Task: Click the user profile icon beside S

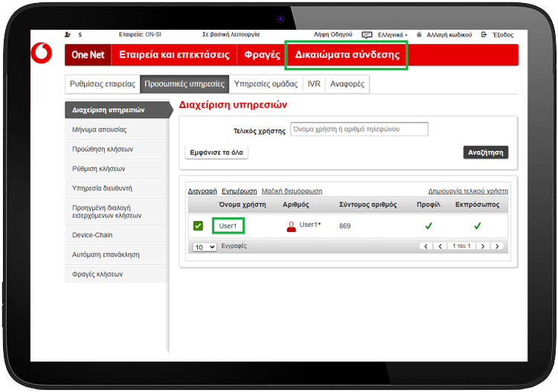Action: tap(68, 34)
